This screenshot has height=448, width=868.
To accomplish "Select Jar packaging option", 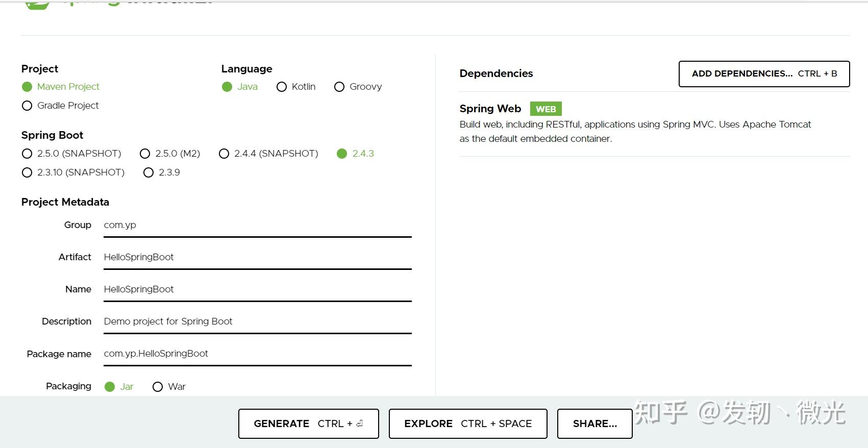I will click(x=110, y=387).
